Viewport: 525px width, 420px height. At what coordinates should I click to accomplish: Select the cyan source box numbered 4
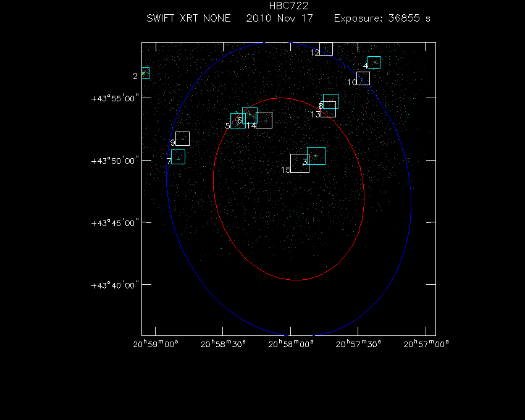374,62
